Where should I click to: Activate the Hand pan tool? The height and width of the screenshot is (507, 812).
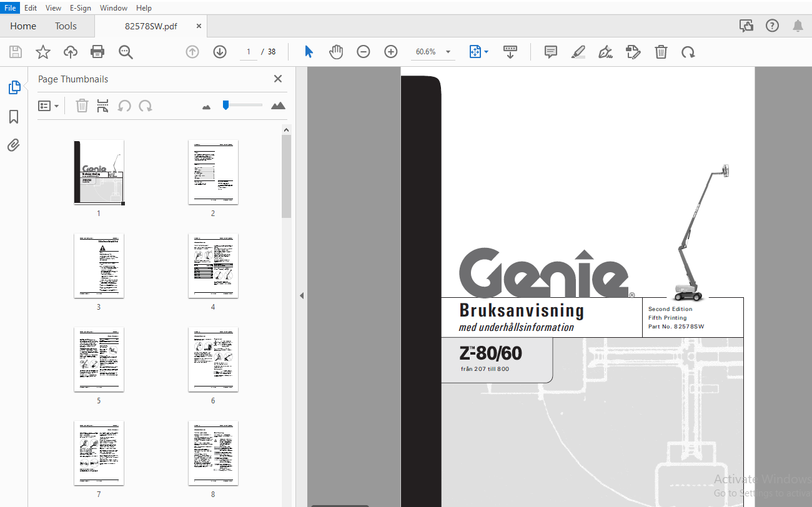click(x=336, y=52)
